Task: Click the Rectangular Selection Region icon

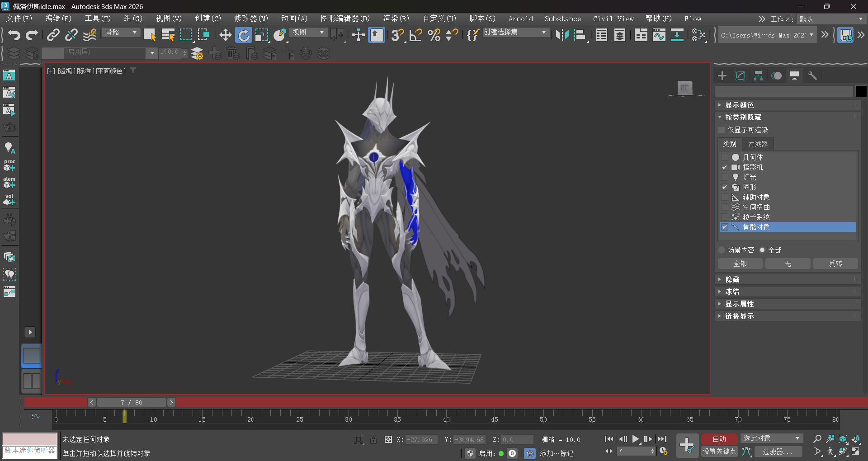Action: (x=186, y=35)
